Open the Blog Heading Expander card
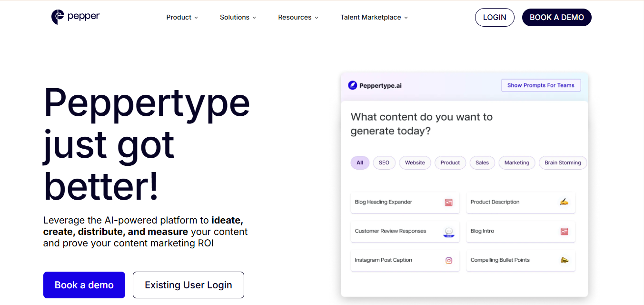Image resolution: width=644 pixels, height=305 pixels. coord(405,203)
